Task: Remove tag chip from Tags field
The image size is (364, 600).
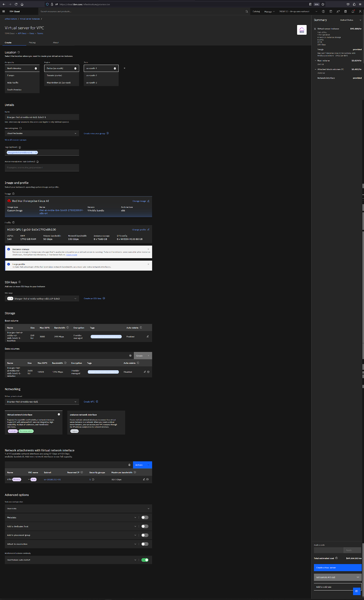Action: [x=36, y=152]
